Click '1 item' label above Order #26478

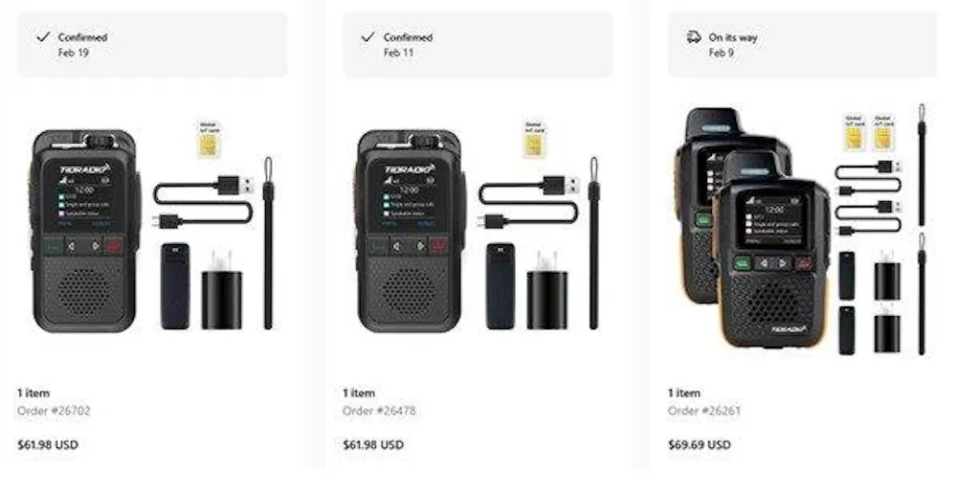point(359,394)
